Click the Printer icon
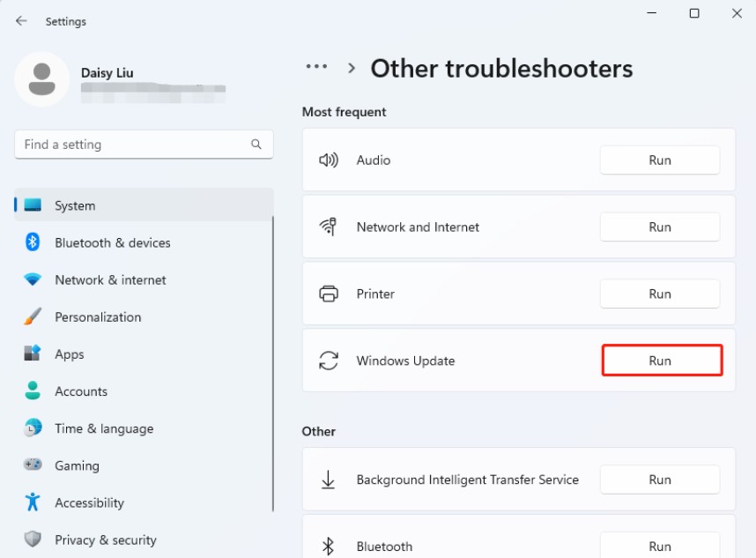Viewport: 756px width, 558px height. point(329,294)
